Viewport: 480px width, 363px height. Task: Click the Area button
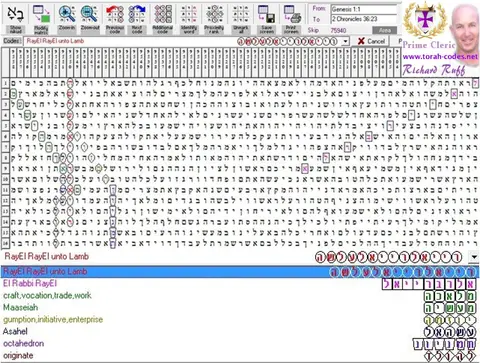(x=385, y=30)
